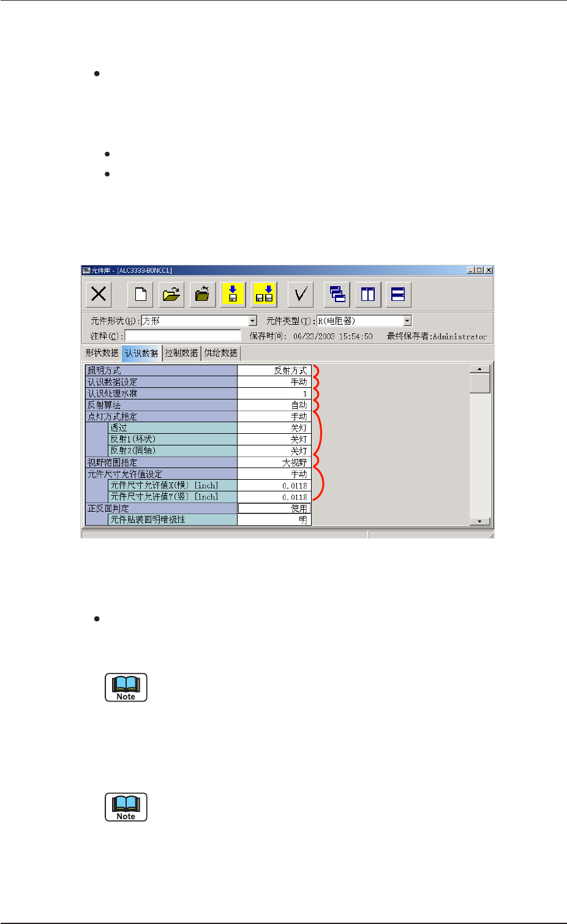Expand the 元件形状 dropdown showing 方形
The width and height of the screenshot is (567, 924).
click(x=252, y=321)
